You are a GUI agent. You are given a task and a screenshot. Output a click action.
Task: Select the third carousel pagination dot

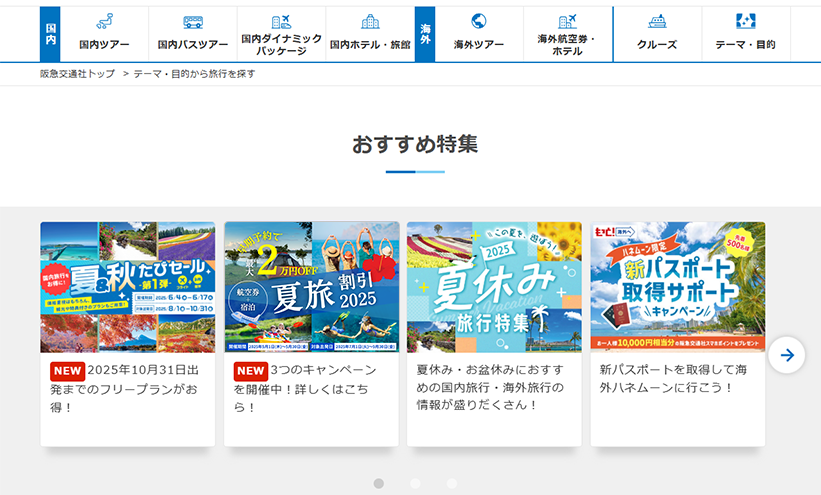point(451,484)
